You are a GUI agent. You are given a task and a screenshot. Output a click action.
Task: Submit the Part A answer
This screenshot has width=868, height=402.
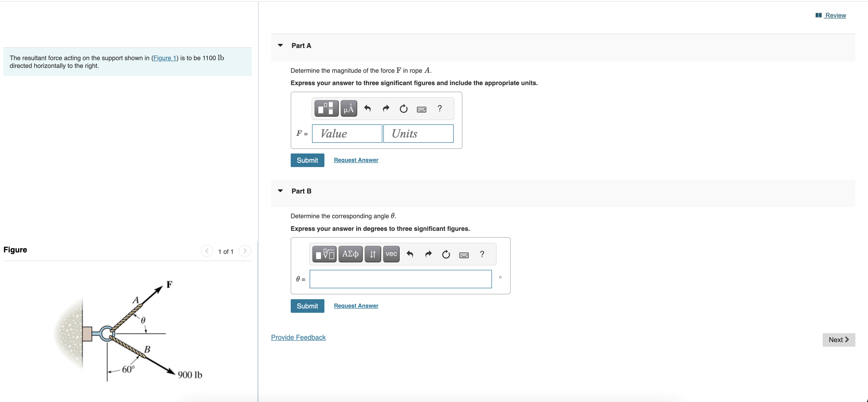point(307,161)
